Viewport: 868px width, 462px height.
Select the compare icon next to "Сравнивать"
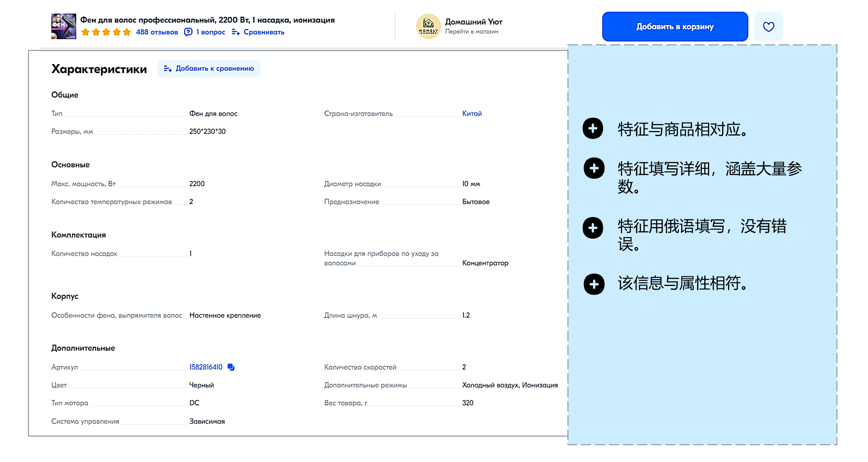click(236, 32)
